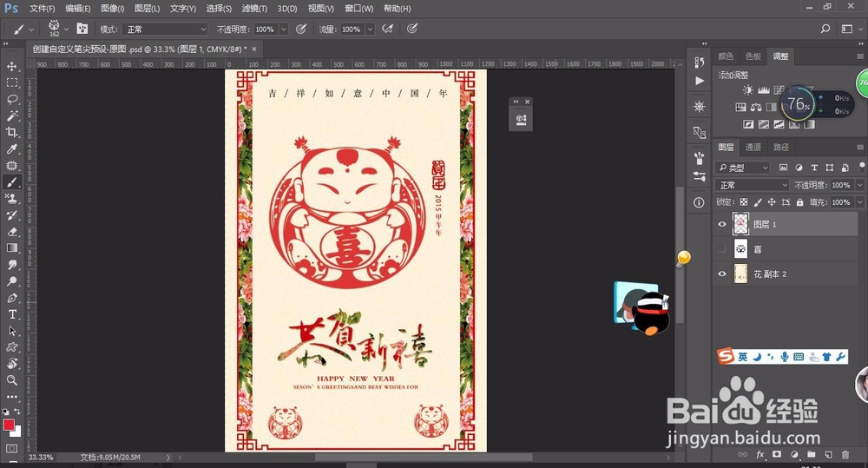This screenshot has height=468, width=868.
Task: Open the 滤镜(T) menu
Action: pyautogui.click(x=254, y=9)
